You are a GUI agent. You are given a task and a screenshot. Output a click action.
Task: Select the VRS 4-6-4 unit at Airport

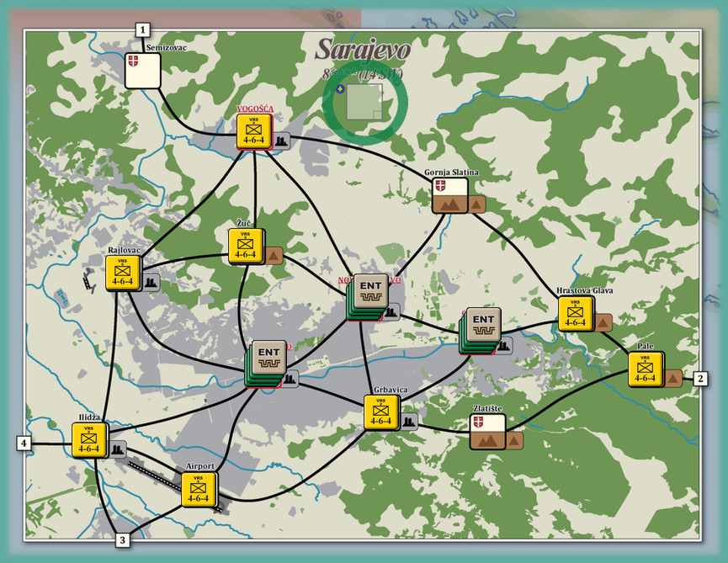(x=199, y=490)
